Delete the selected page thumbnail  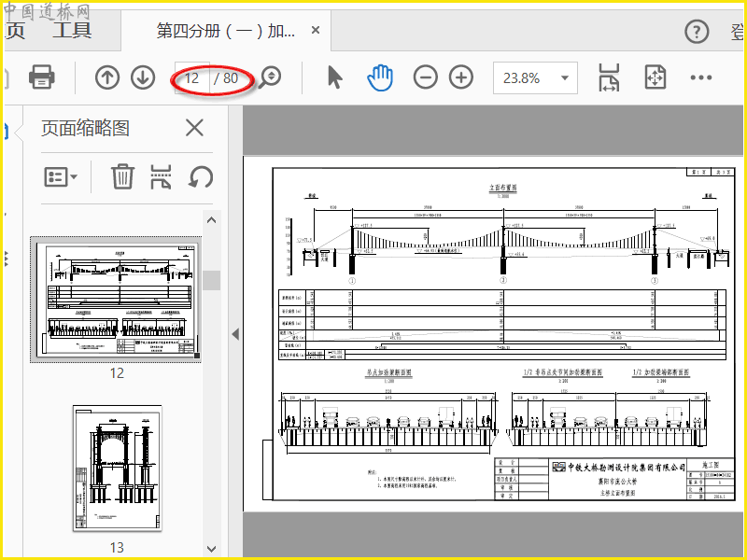122,176
